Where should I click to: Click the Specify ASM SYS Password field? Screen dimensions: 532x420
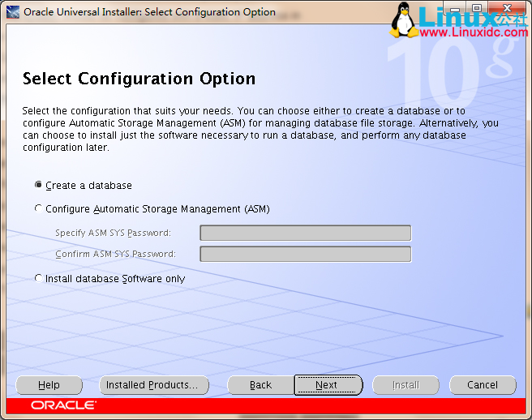(306, 233)
